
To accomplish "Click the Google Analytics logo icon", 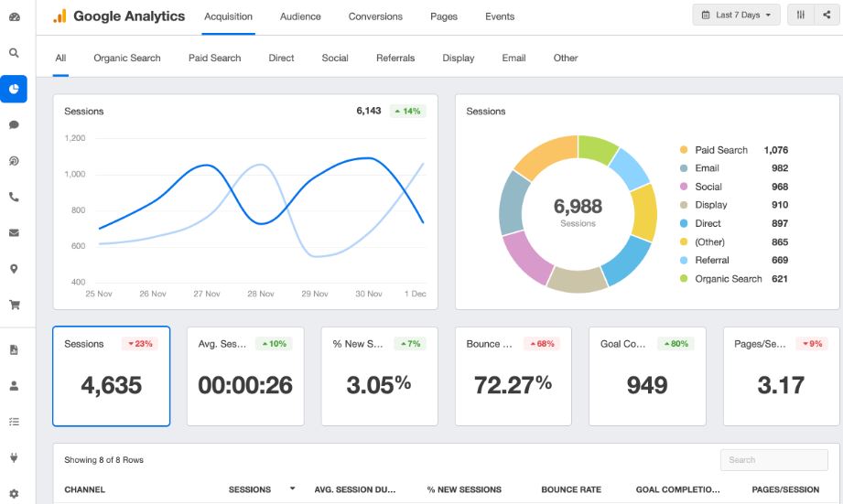I will pos(59,16).
